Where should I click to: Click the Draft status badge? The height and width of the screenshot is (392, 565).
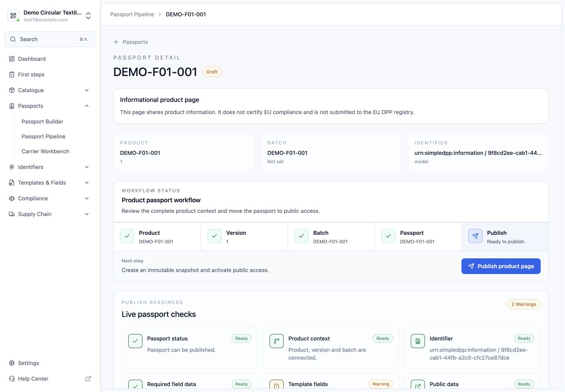212,72
